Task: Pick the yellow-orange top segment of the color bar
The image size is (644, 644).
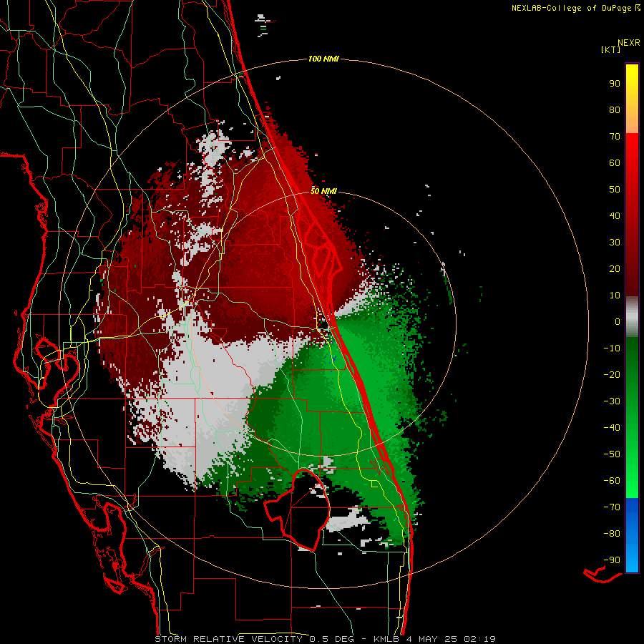Action: [x=632, y=99]
